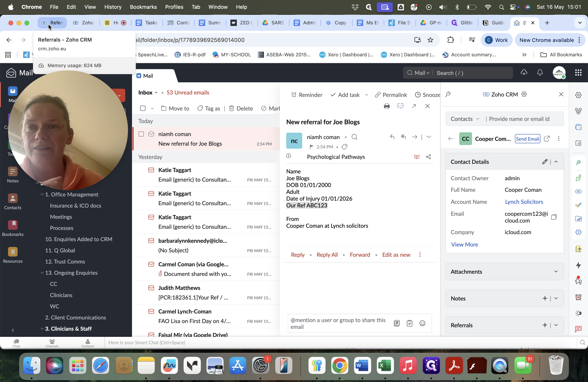
Task: Share the email via share icon
Action: (x=428, y=157)
